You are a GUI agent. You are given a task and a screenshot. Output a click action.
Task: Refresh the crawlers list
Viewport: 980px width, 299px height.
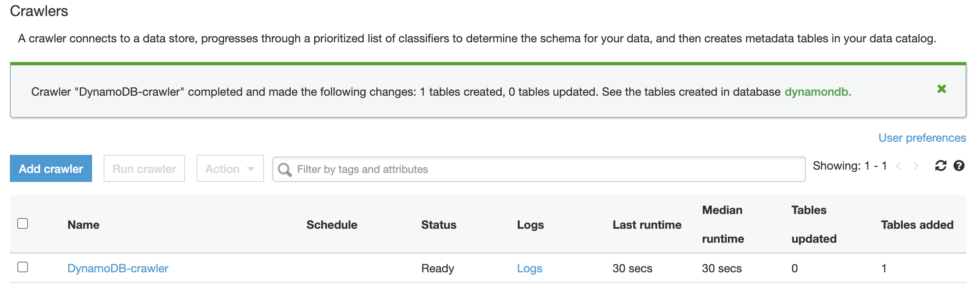click(x=941, y=166)
